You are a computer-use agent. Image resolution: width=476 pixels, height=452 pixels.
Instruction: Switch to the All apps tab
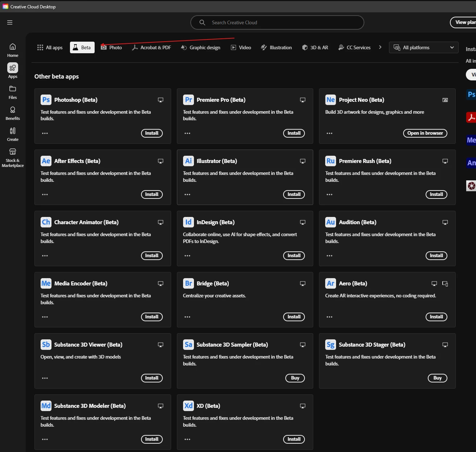tap(50, 47)
